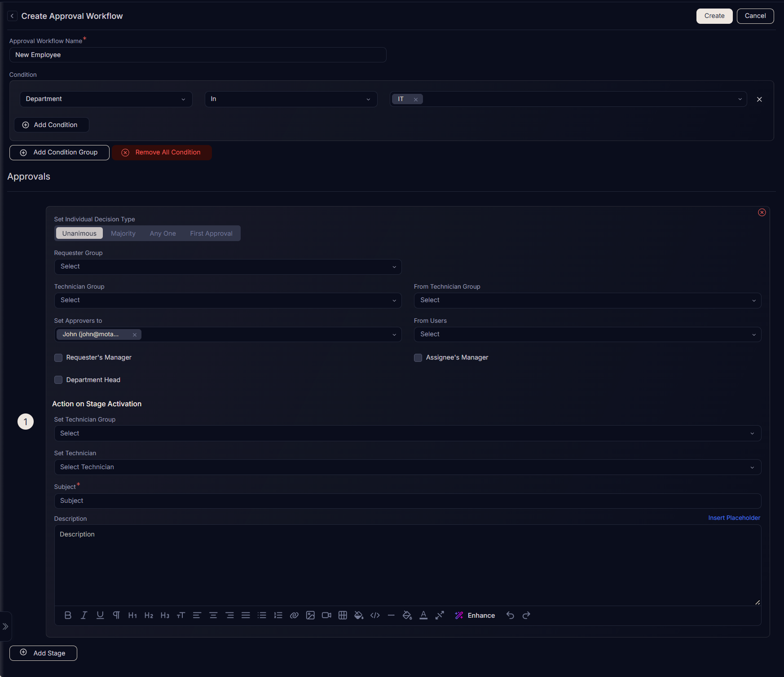
Task: Open the Set Approvers to dropdown
Action: [228, 334]
